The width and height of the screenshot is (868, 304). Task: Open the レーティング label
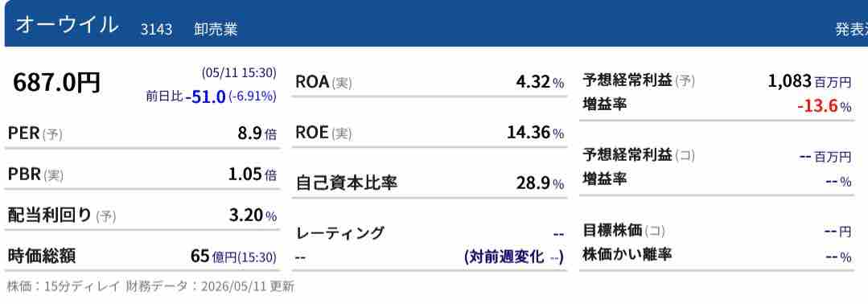pyautogui.click(x=340, y=233)
